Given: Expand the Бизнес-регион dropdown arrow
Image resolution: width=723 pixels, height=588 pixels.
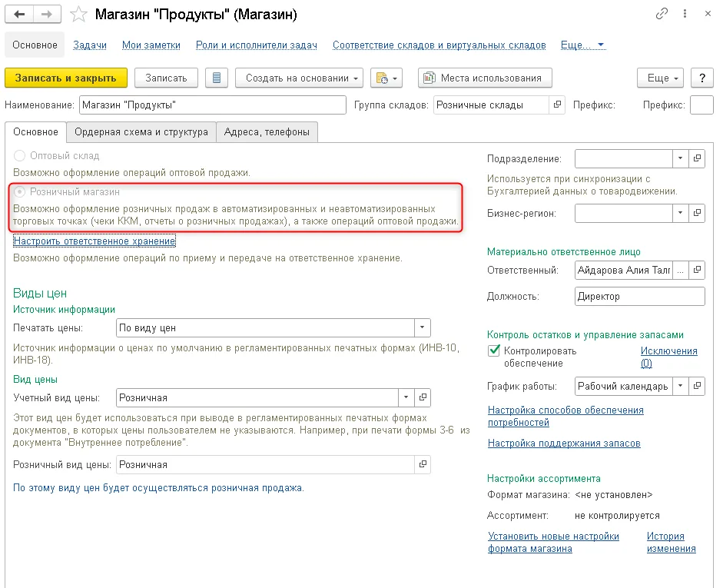Looking at the screenshot, I should pos(681,213).
